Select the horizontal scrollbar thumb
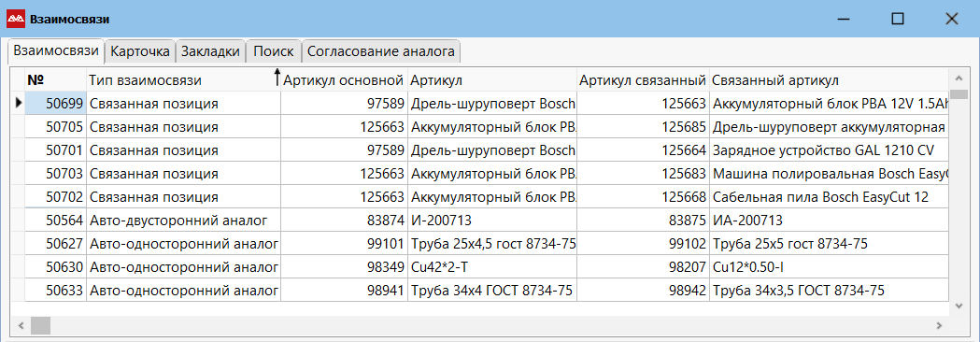 [40, 325]
